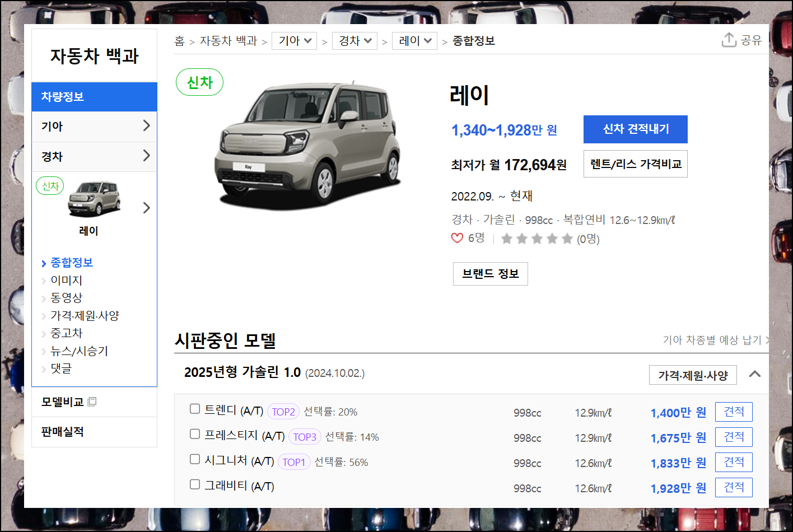This screenshot has height=532, width=793.
Task: Check the 트렌디 (A/T) checkbox
Action: [x=195, y=409]
